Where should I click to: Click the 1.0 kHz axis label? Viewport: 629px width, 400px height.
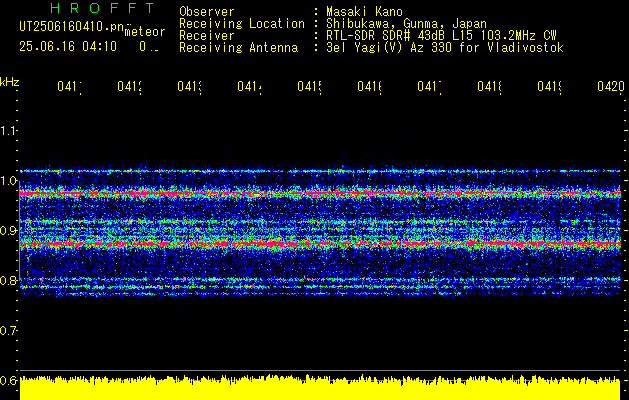[x=9, y=181]
